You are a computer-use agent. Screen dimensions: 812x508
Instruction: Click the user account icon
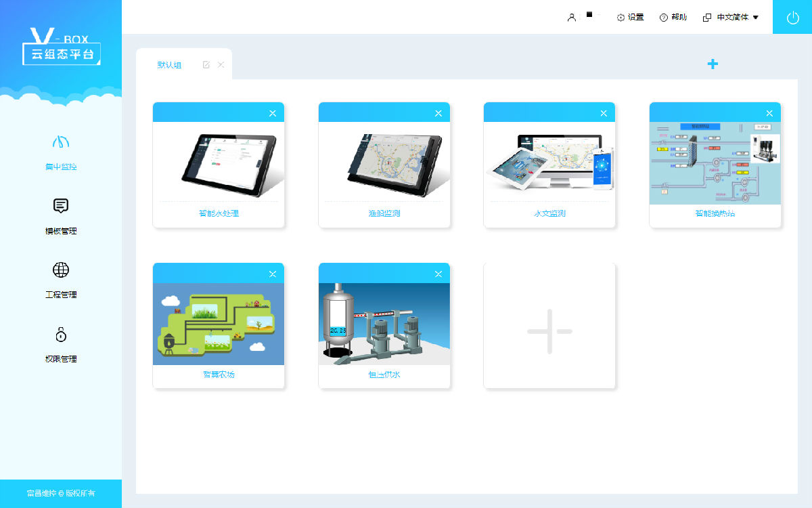572,18
